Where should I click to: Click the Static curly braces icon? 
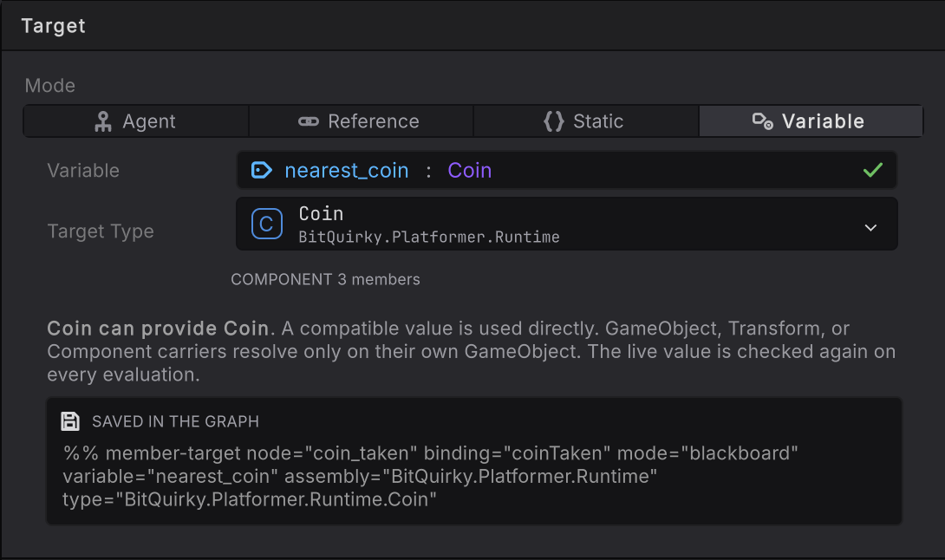554,121
